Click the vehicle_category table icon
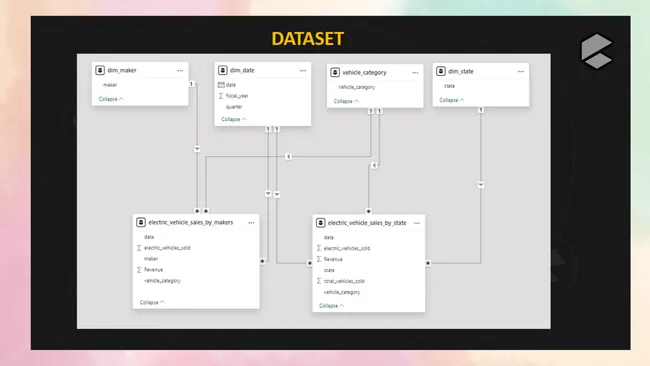 (x=335, y=72)
